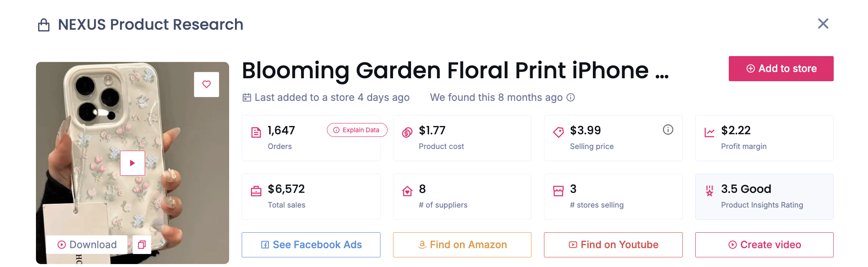Click the Orders document icon
Screen dimensions: 868x267
tap(256, 133)
